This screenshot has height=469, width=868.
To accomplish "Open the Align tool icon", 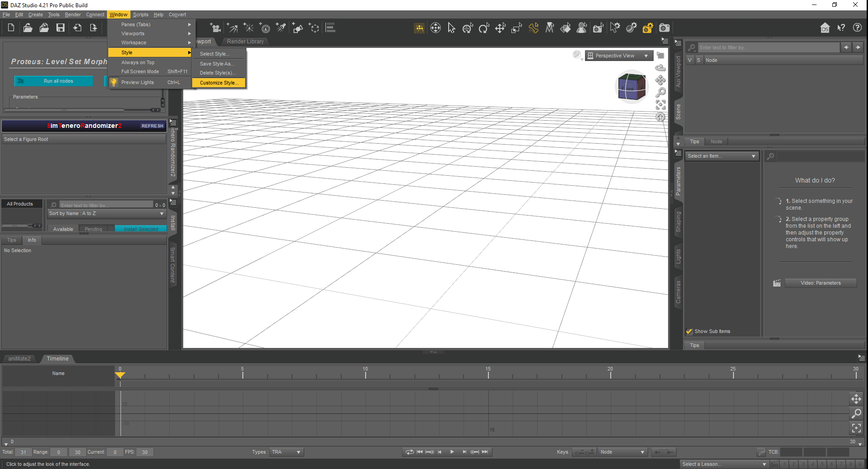I will coord(330,28).
